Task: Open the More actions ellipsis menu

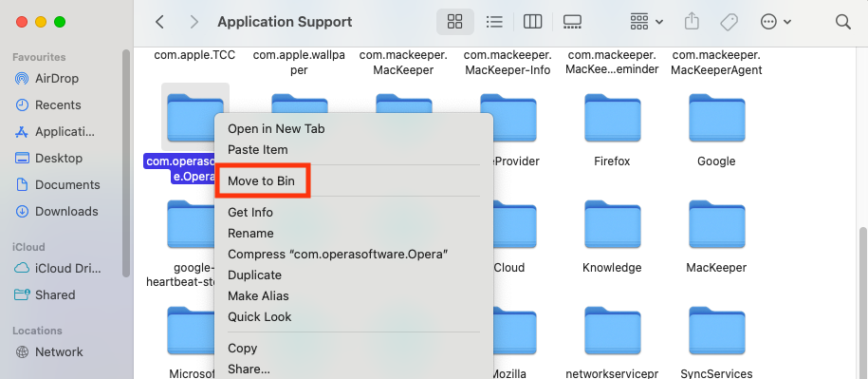Action: point(776,22)
